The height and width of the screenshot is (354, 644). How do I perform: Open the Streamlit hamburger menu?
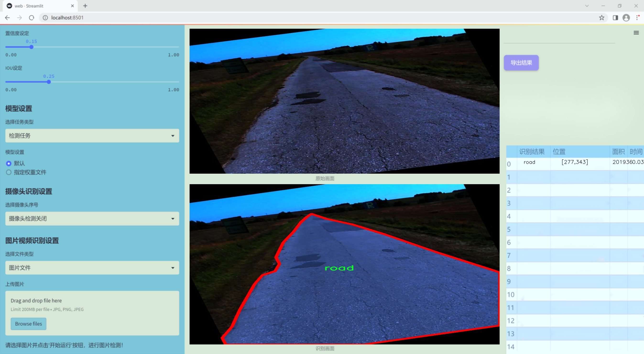[x=636, y=33]
